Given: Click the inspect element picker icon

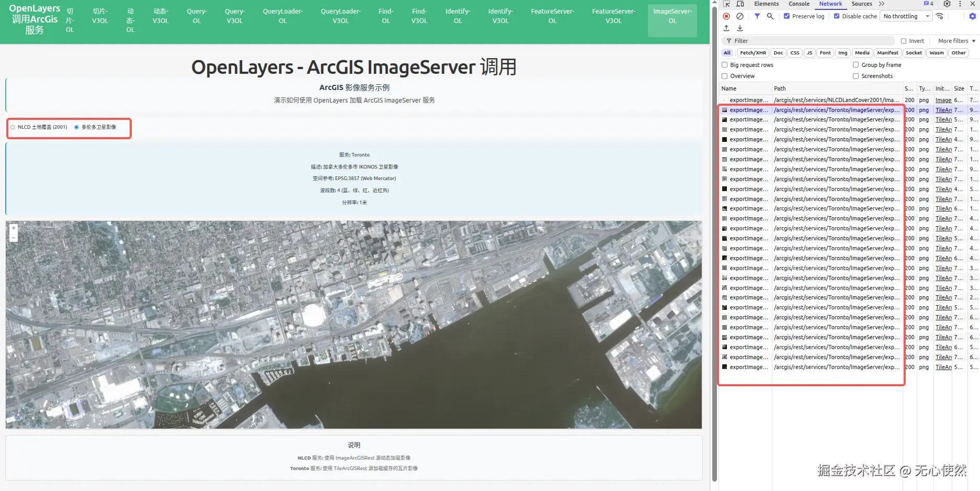Looking at the screenshot, I should [726, 4].
